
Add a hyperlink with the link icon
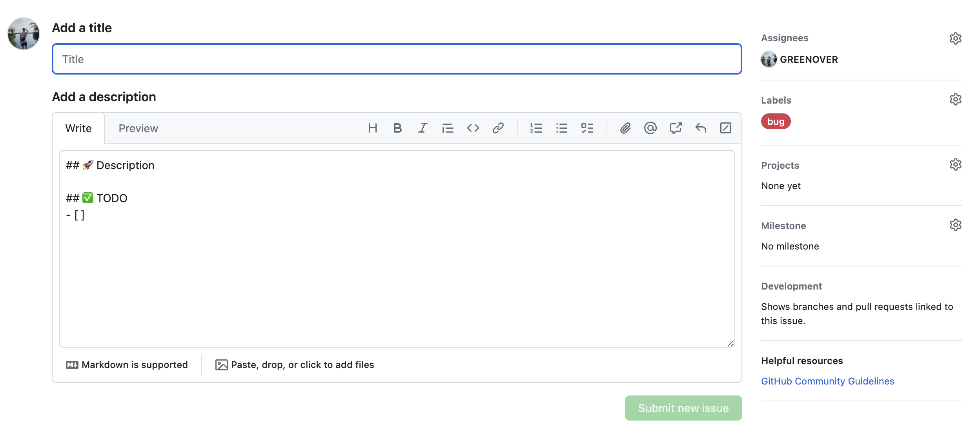tap(498, 128)
